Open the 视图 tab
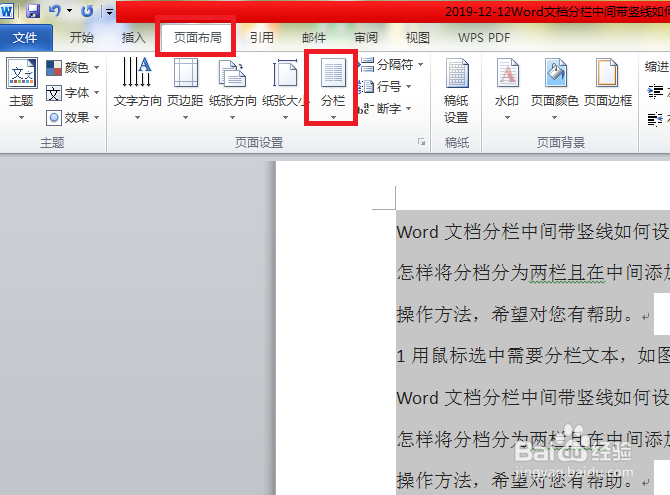Image resolution: width=670 pixels, height=495 pixels. 417,38
